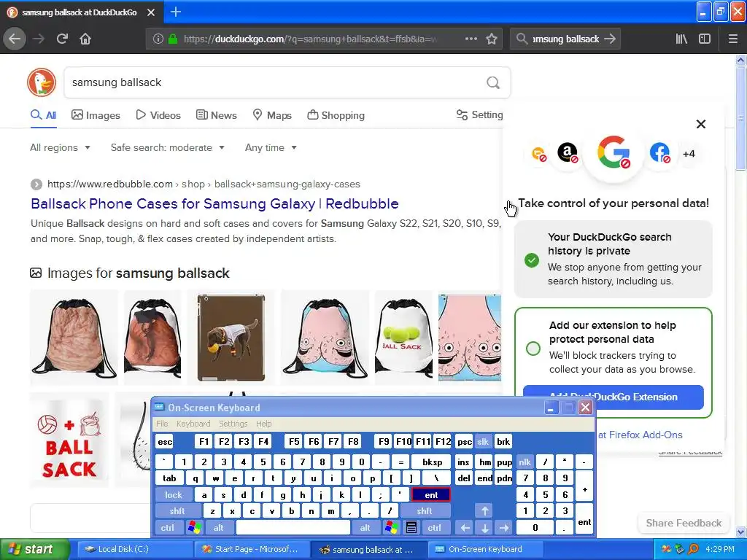Switch to the News results tab
The width and height of the screenshot is (747, 560).
217,115
